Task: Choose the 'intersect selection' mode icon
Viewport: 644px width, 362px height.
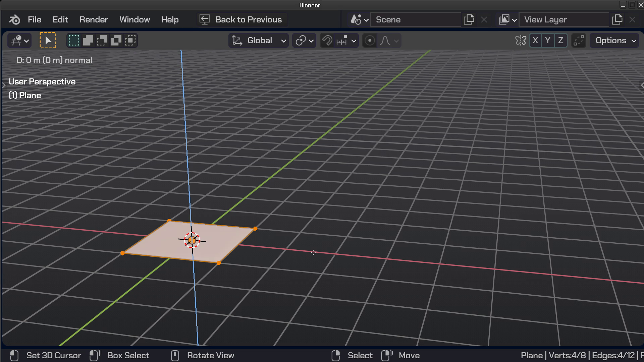Action: (130, 41)
